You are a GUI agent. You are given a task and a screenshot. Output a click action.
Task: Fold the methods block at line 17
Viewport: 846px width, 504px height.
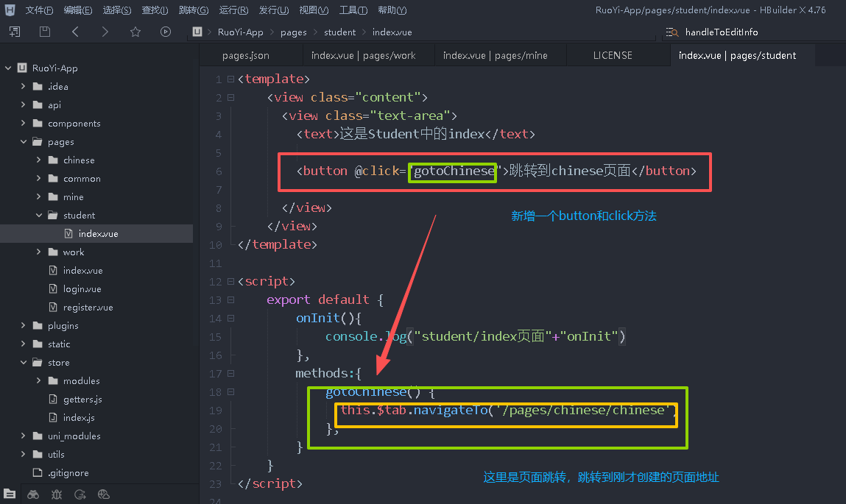(x=230, y=374)
